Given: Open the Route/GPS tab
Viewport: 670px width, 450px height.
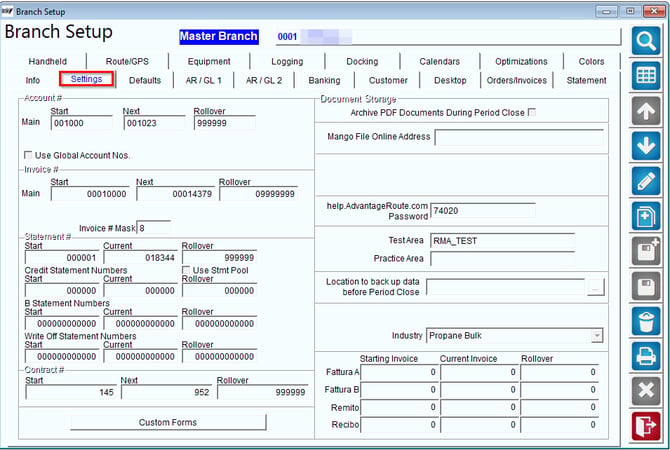Looking at the screenshot, I should coord(127,62).
